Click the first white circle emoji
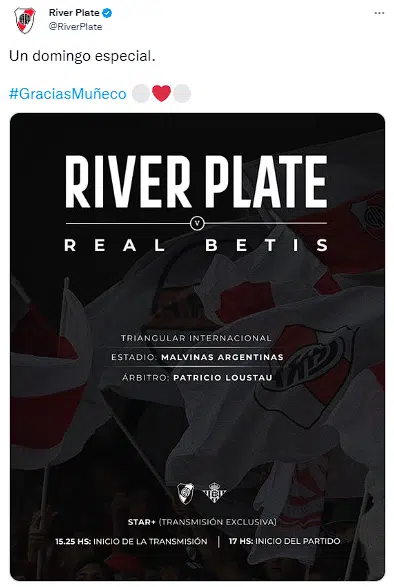 (x=141, y=94)
